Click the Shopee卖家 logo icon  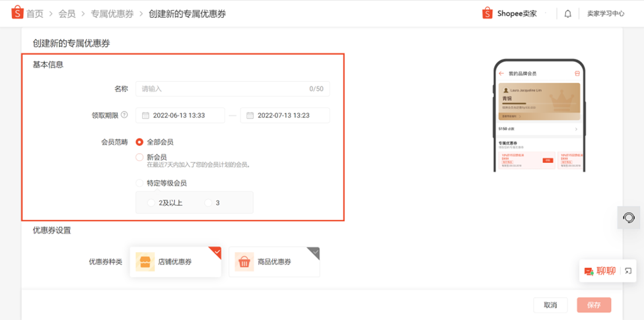pos(487,13)
